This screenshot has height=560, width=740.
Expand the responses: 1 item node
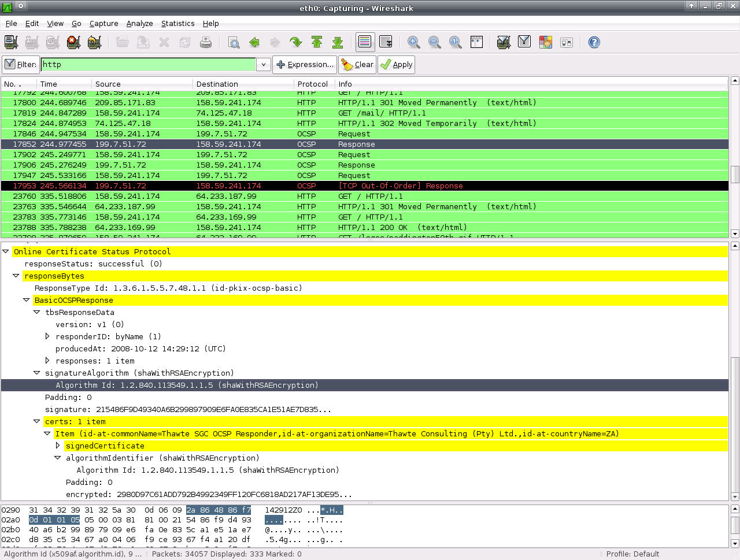coord(47,361)
